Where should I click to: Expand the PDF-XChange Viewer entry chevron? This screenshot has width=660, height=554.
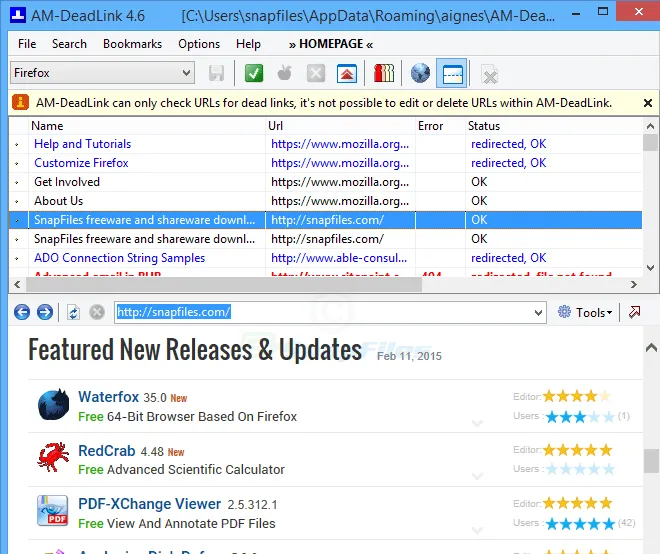click(477, 530)
